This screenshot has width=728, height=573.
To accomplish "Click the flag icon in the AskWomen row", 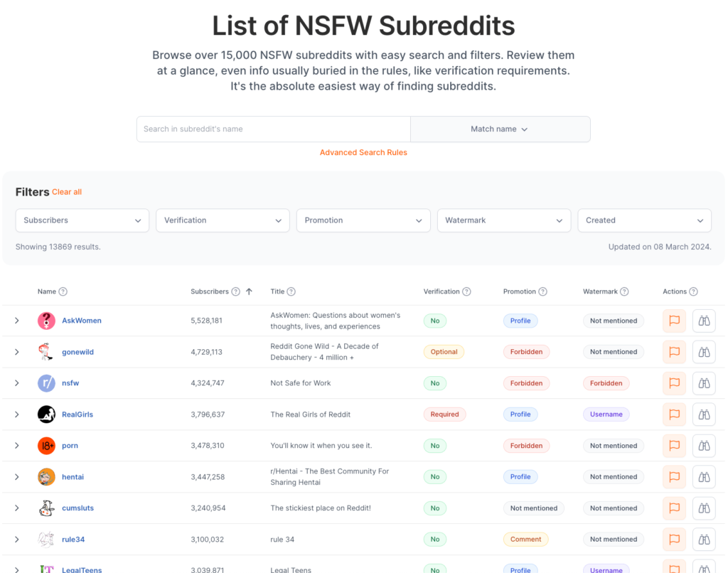I will pyautogui.click(x=674, y=321).
